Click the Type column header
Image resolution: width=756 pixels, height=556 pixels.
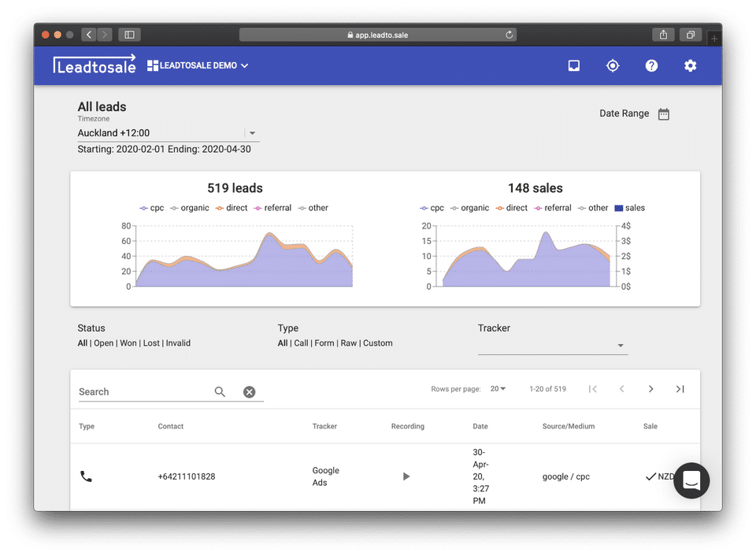[87, 426]
